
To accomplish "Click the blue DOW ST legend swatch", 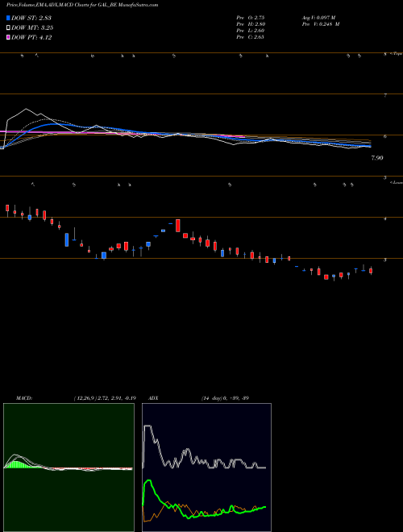I will (x=8, y=18).
